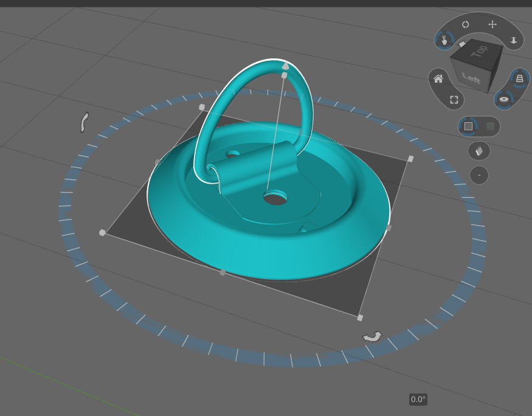The image size is (532, 416).
Task: Select the orbit view tool icon
Action: click(x=466, y=24)
